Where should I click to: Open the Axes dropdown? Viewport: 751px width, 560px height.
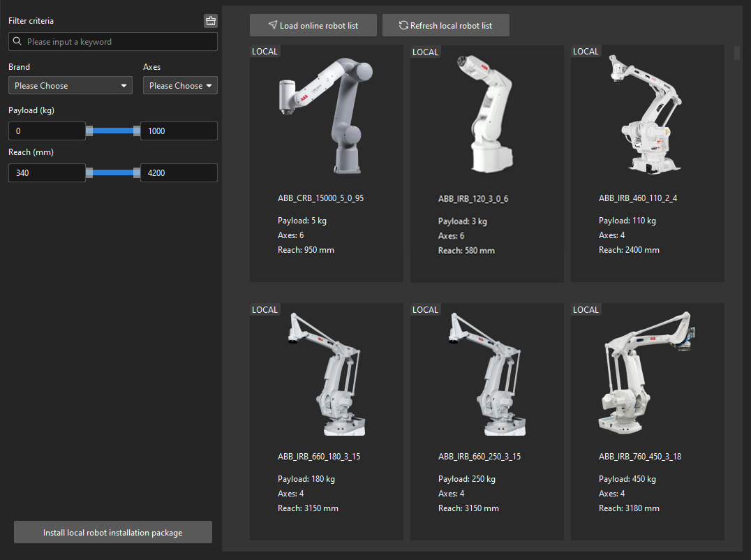[180, 86]
